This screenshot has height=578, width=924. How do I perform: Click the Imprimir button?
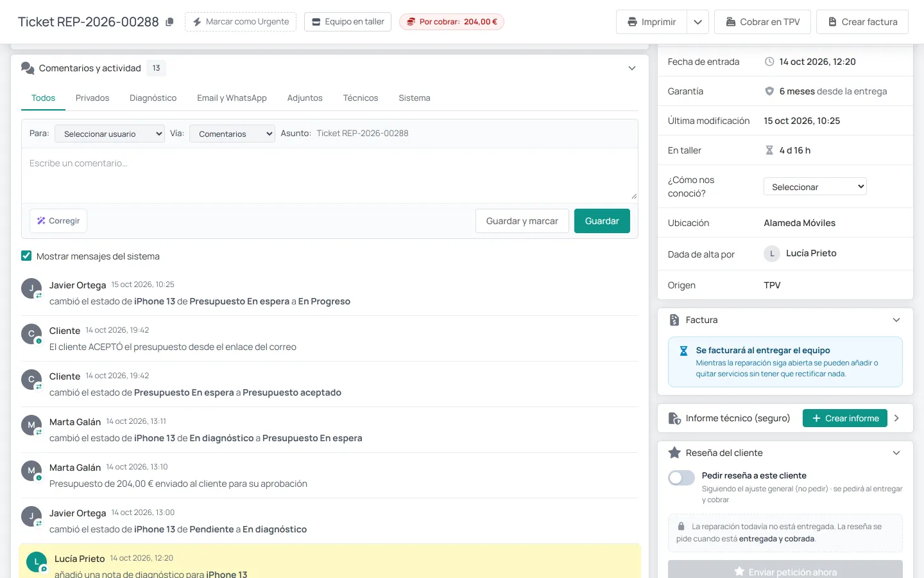click(x=651, y=22)
